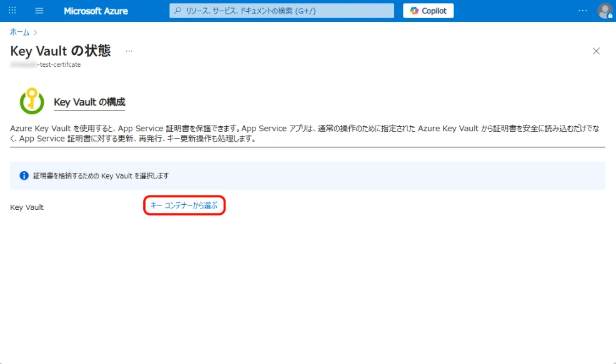616x364 pixels.
Task: Click the blue info icon in the banner
Action: [24, 175]
